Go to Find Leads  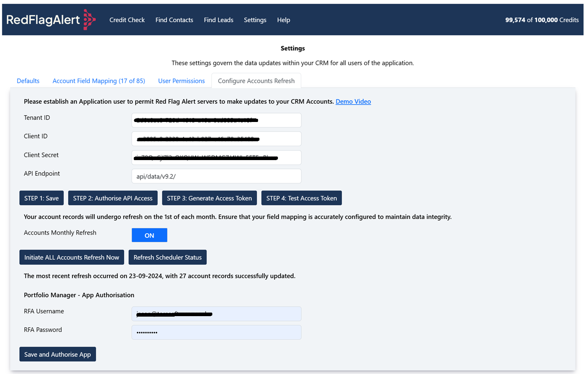tap(219, 20)
